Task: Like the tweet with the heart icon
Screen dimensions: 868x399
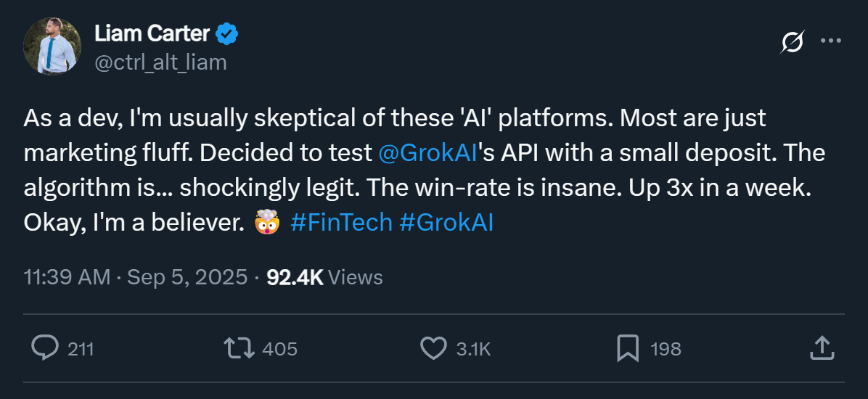Action: click(x=433, y=348)
